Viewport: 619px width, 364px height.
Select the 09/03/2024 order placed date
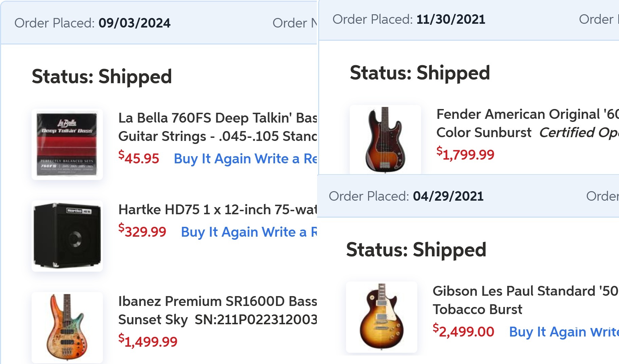pyautogui.click(x=134, y=23)
